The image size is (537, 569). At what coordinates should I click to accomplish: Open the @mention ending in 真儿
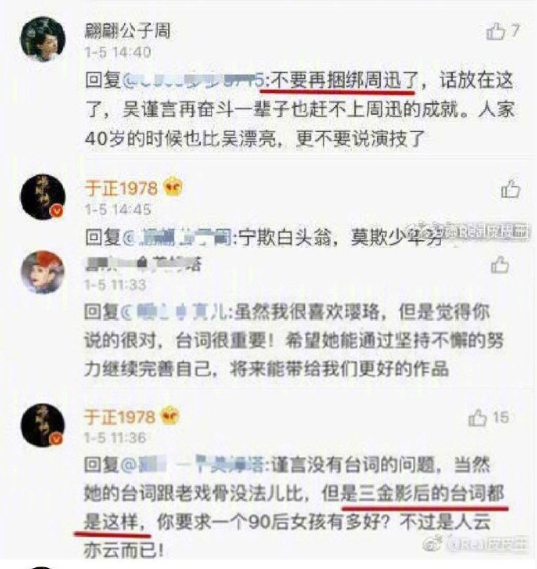click(x=174, y=312)
